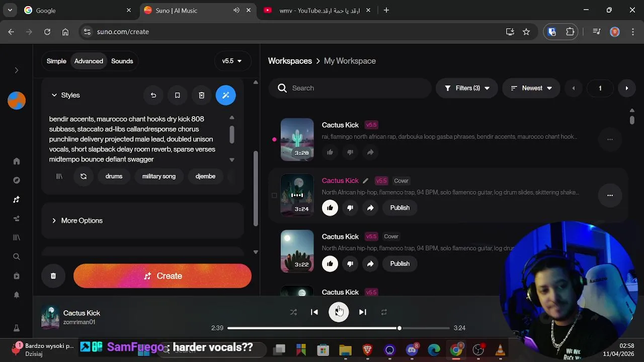644x362 pixels.
Task: Click the playback progress slider
Action: 339,328
